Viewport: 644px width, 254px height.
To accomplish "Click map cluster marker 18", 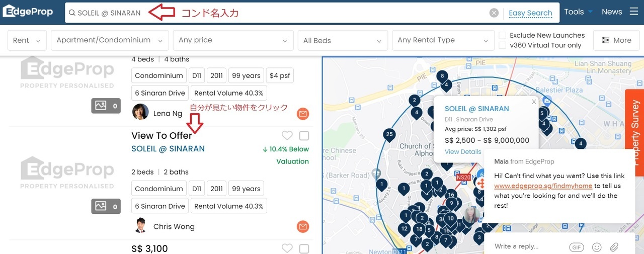I will pyautogui.click(x=419, y=229).
